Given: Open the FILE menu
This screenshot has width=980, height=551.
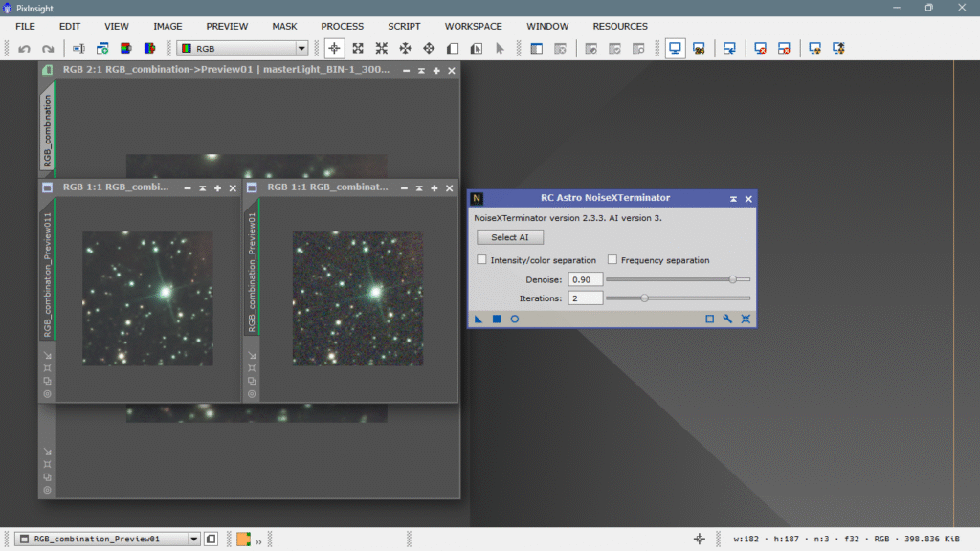Looking at the screenshot, I should point(25,26).
